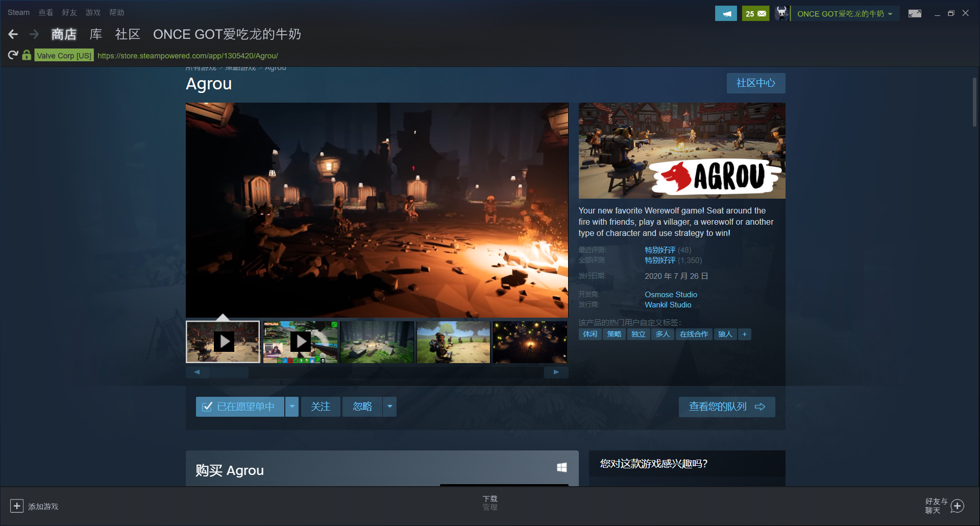
Task: Click the add game plus icon
Action: pos(17,506)
